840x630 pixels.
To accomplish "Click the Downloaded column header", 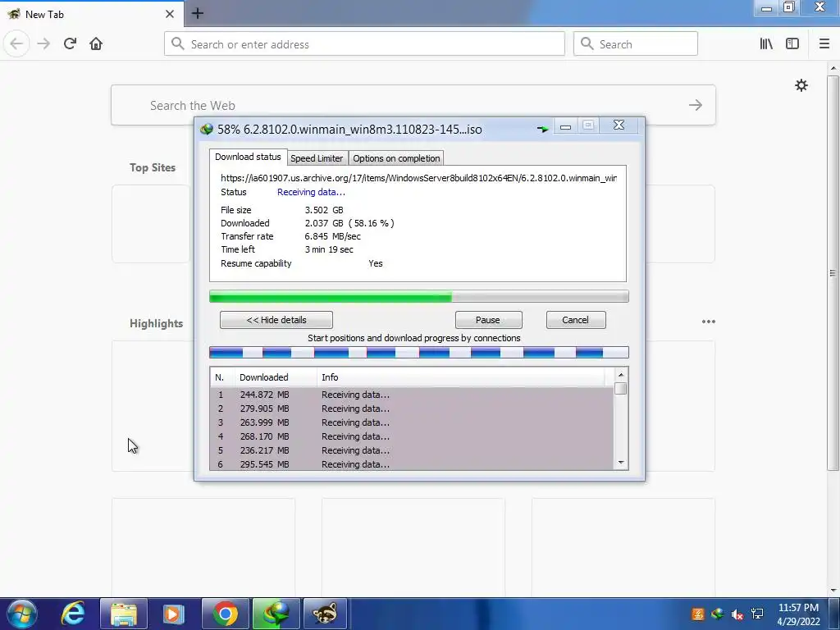I will pyautogui.click(x=276, y=377).
